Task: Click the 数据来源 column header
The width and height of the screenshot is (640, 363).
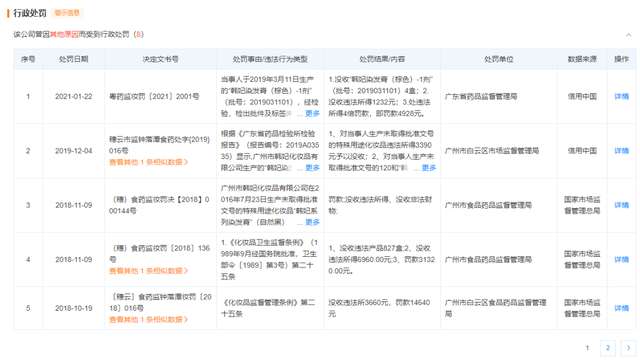Action: pyautogui.click(x=582, y=59)
